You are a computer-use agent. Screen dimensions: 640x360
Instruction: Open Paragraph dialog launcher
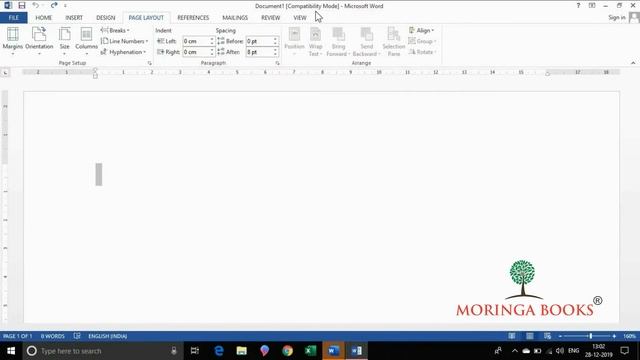click(x=278, y=63)
